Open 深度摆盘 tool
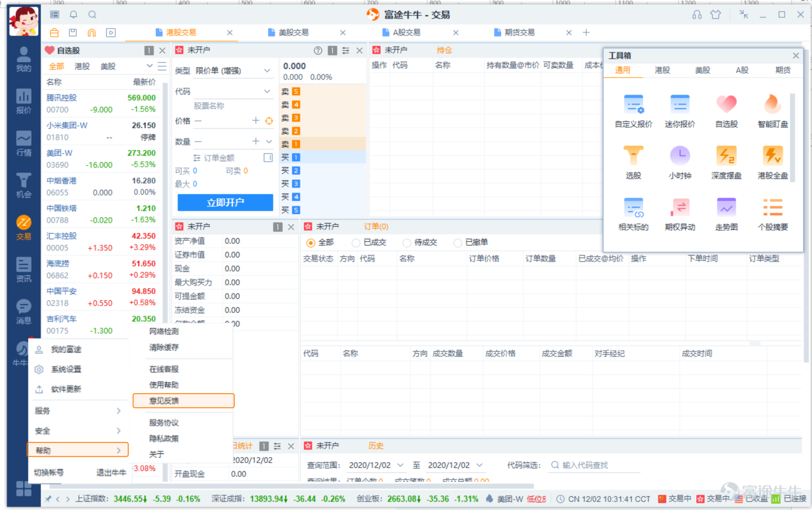The image size is (812, 510). pos(726,162)
